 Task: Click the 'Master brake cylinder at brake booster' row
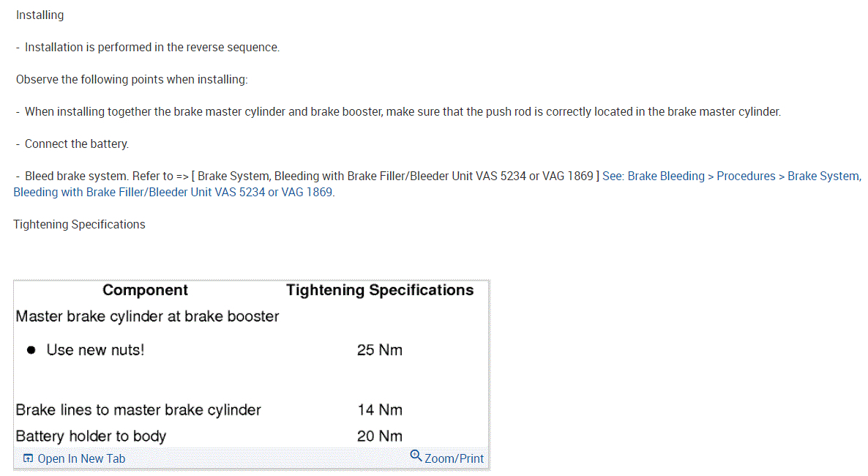click(147, 316)
